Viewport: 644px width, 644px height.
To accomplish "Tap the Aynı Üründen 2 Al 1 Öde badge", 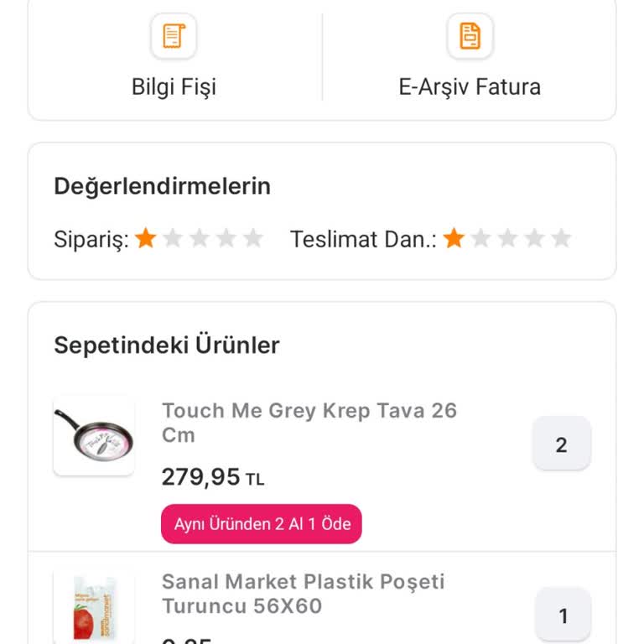I will point(262,524).
